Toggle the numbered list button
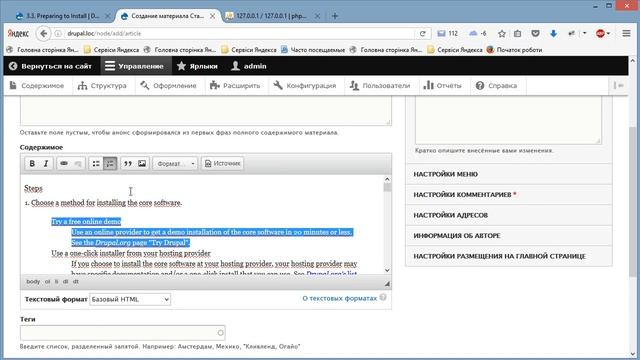 pos(110,164)
